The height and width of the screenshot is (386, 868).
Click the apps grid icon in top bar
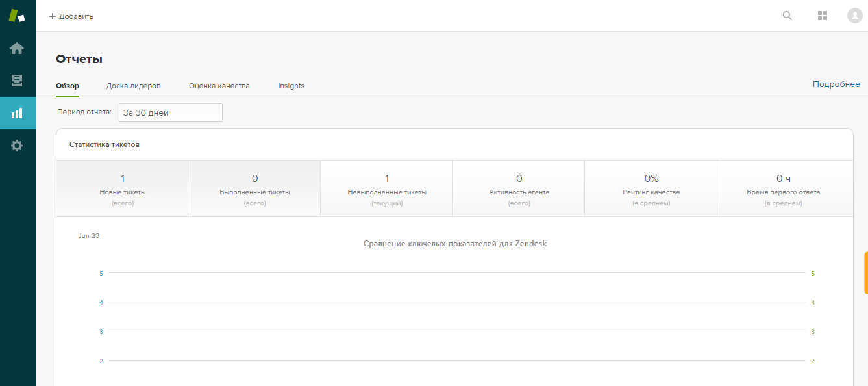click(823, 16)
